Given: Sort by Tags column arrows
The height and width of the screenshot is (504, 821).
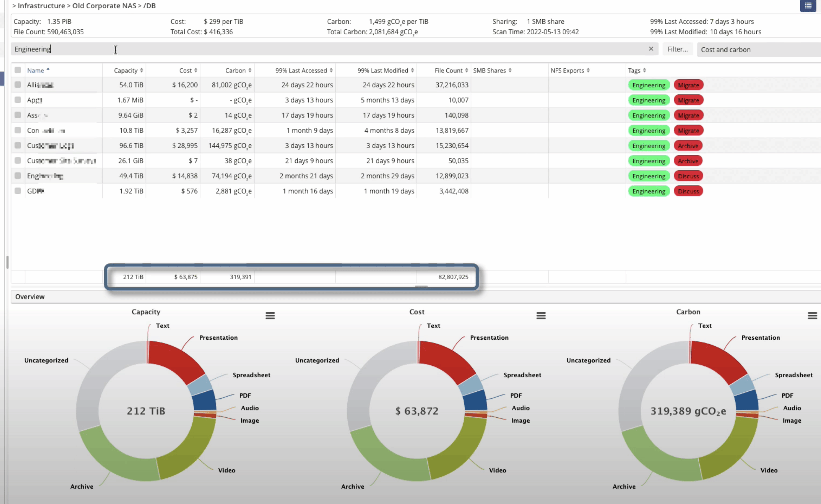Looking at the screenshot, I should click(644, 70).
